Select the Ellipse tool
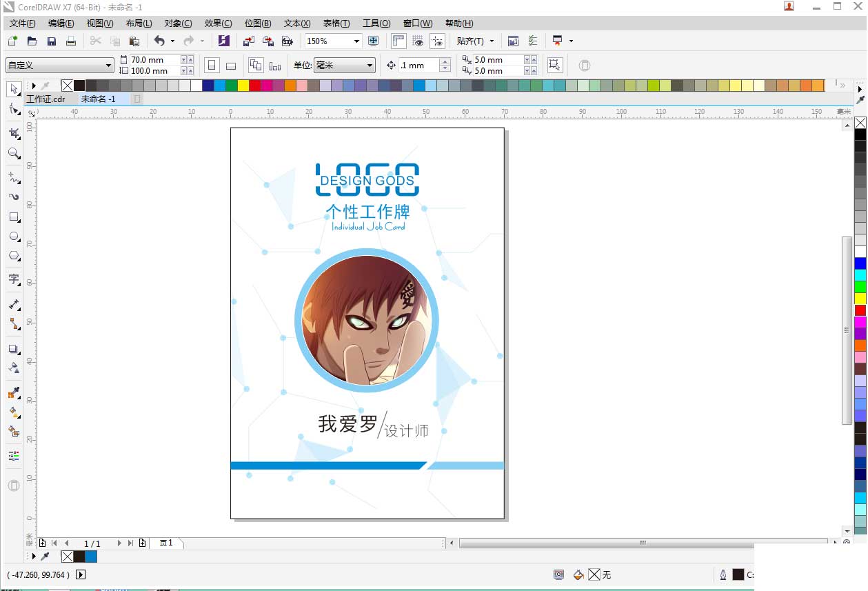This screenshot has height=591, width=868. (x=14, y=237)
